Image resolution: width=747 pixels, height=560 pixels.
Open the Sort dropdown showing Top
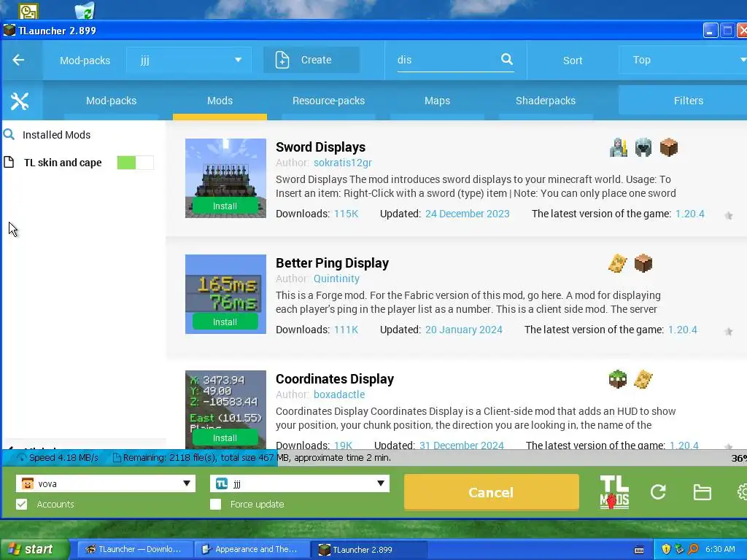[683, 60]
